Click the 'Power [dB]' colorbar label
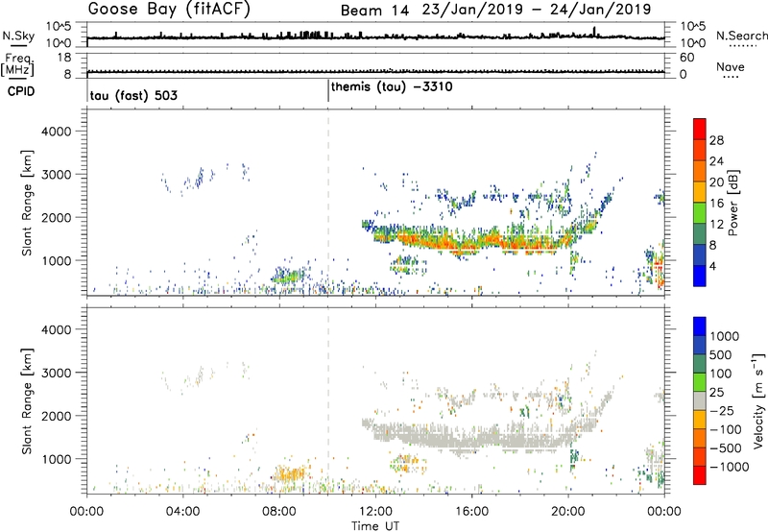 (732, 203)
